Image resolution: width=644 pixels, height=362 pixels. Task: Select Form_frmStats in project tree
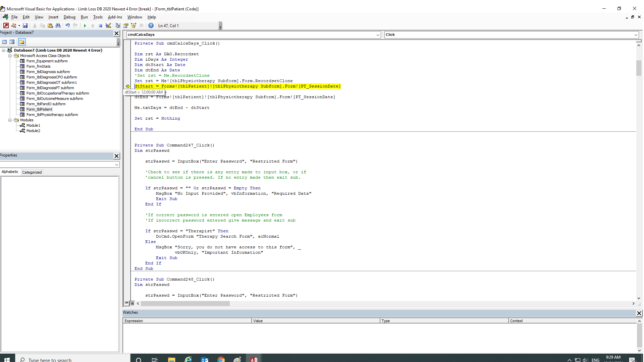[39, 66]
